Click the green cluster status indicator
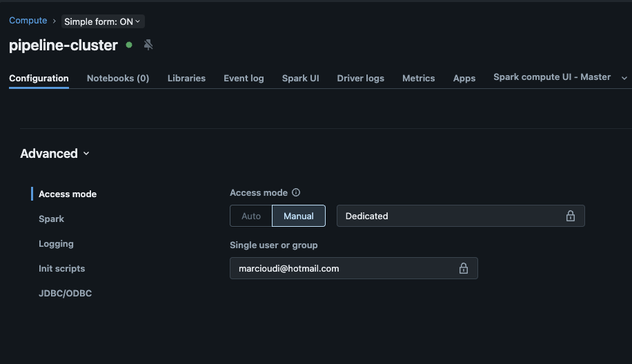The image size is (632, 364). pyautogui.click(x=129, y=45)
